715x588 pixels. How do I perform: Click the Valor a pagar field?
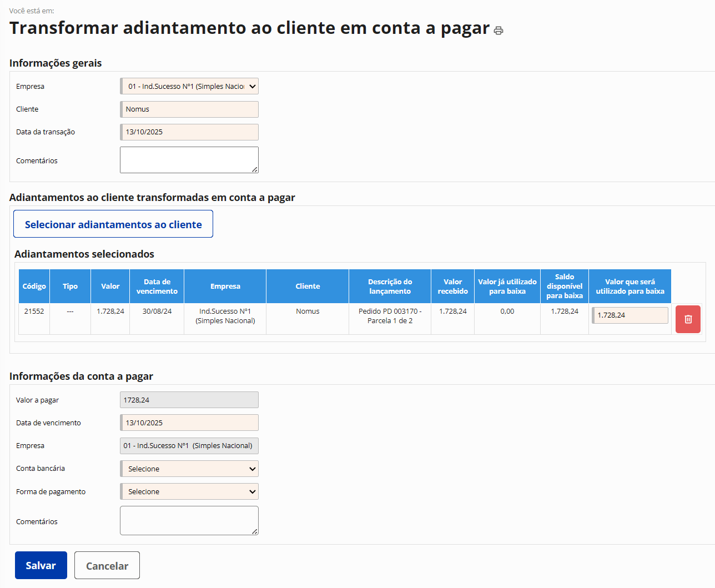pos(189,400)
